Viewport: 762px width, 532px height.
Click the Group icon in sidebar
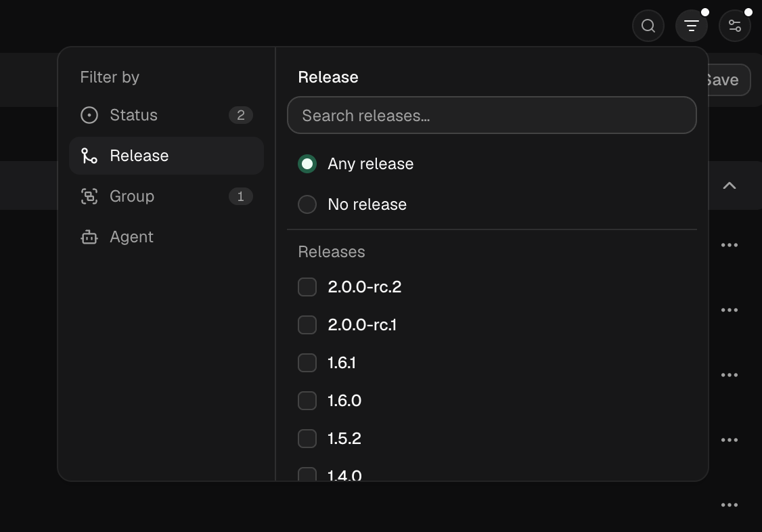coord(89,196)
